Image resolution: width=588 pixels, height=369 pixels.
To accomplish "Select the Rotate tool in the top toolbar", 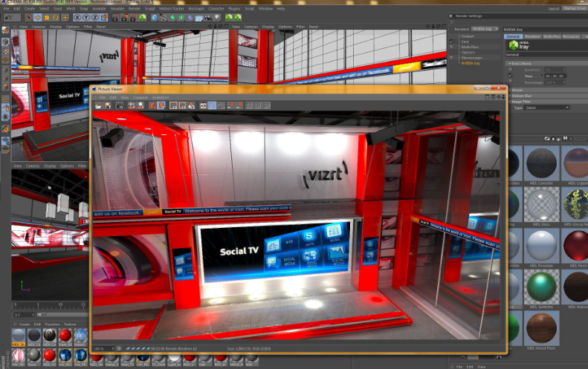I will pyautogui.click(x=56, y=18).
